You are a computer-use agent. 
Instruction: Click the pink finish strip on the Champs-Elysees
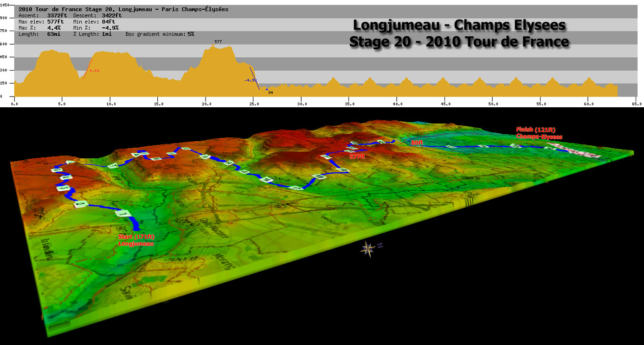click(574, 150)
